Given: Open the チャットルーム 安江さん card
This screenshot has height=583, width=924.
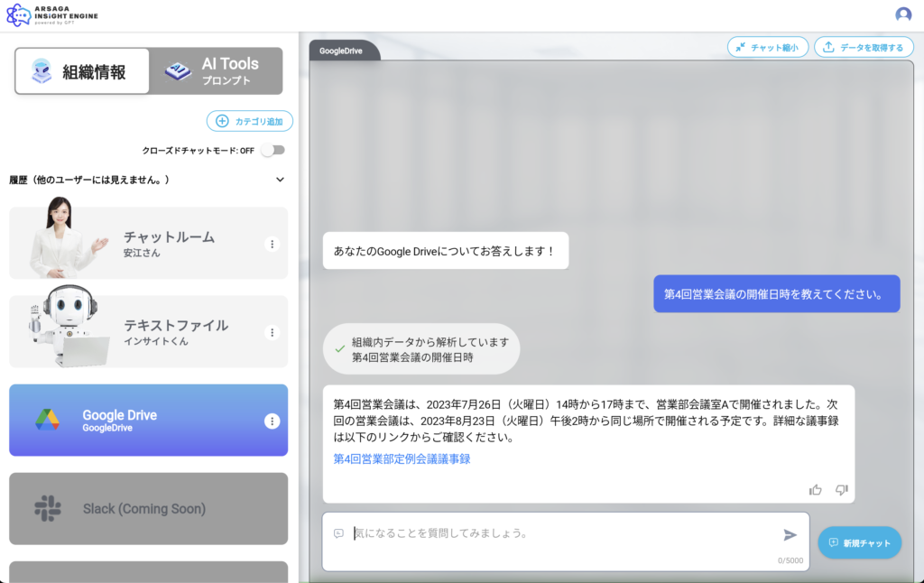Looking at the screenshot, I should pyautogui.click(x=149, y=243).
